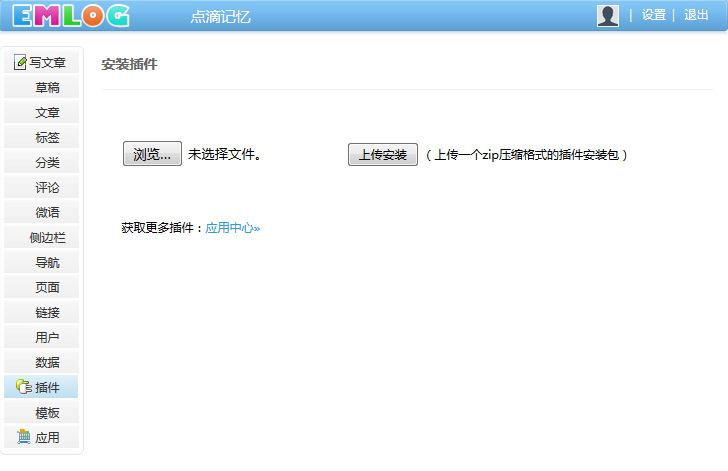728x471 pixels.
Task: Go to 草稿 drafts in sidebar
Action: pyautogui.click(x=47, y=87)
